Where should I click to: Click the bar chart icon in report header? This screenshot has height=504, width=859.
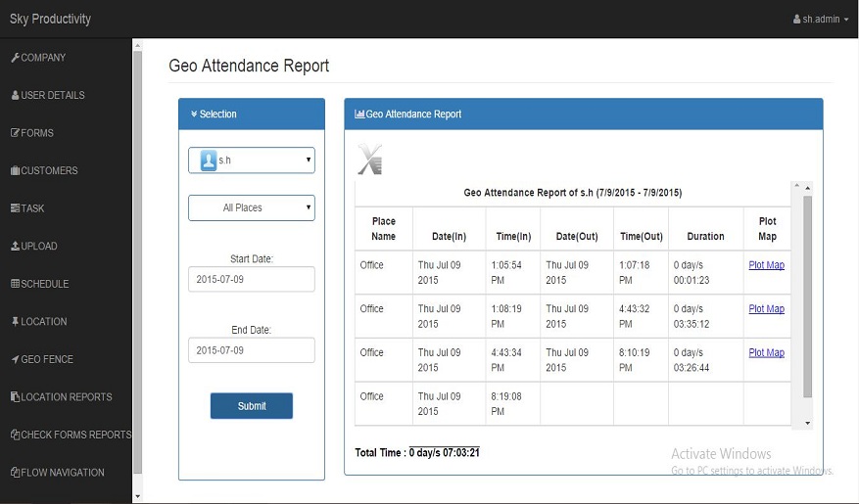[x=359, y=114]
